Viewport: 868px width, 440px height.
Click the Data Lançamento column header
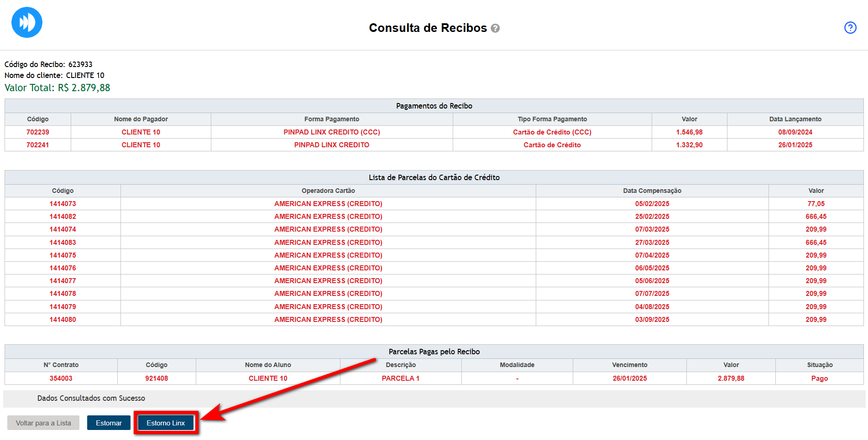point(795,119)
